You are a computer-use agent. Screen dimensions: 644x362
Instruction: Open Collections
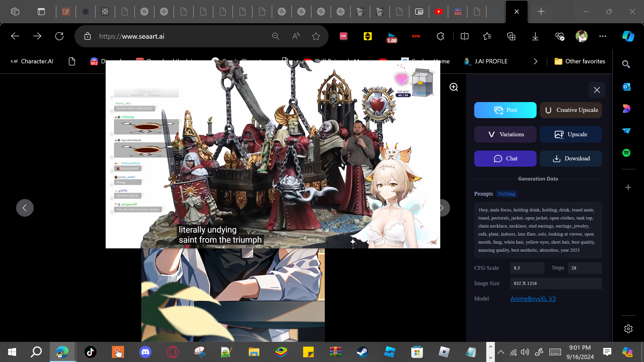point(511,36)
